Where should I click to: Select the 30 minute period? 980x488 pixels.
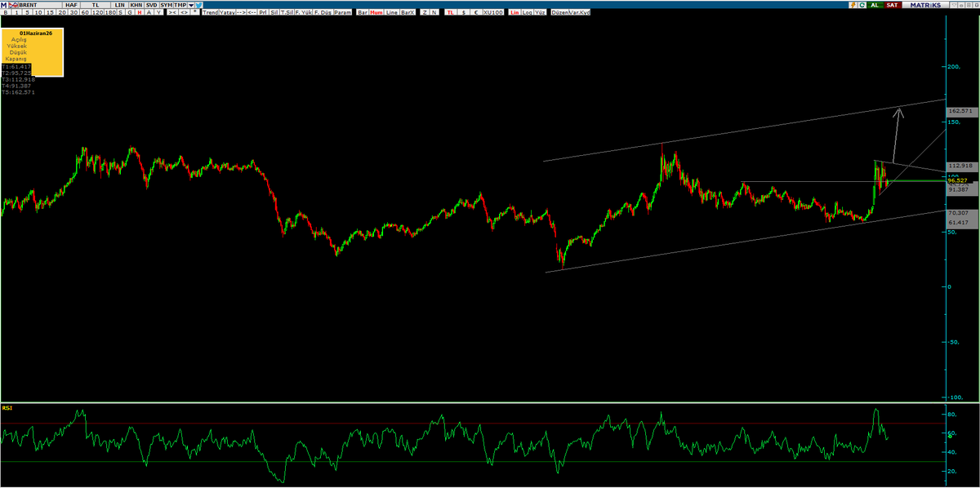(73, 12)
